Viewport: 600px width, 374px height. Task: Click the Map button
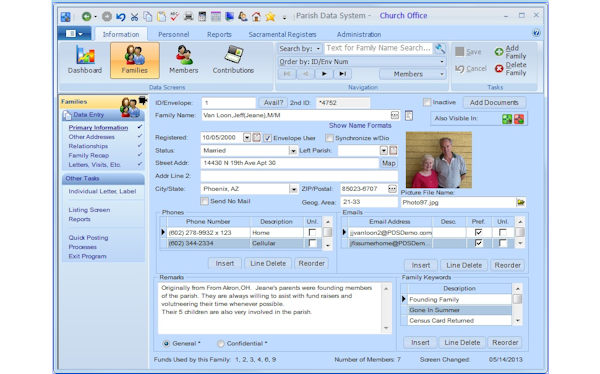tap(388, 163)
